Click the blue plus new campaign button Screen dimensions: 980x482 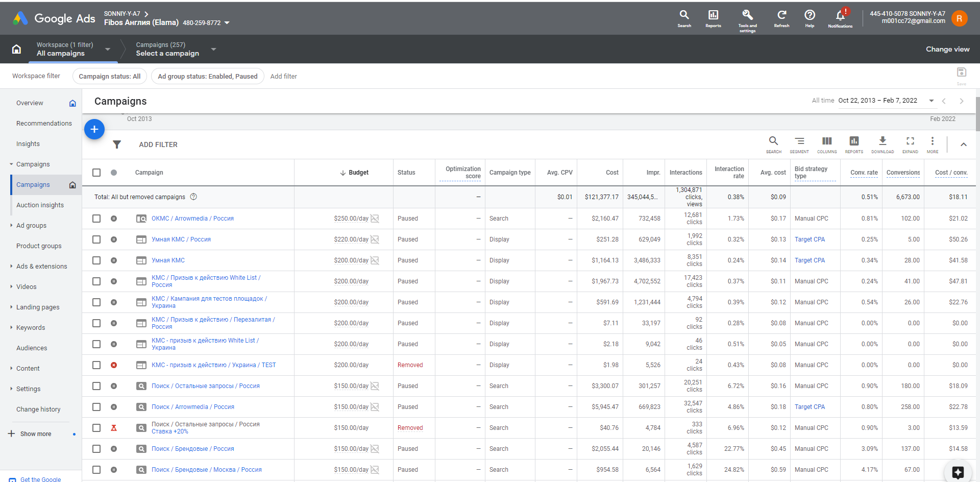click(x=94, y=129)
